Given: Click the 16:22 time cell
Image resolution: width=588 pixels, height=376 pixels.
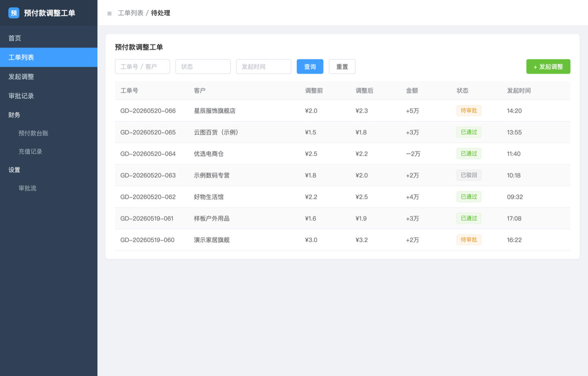Looking at the screenshot, I should (514, 240).
